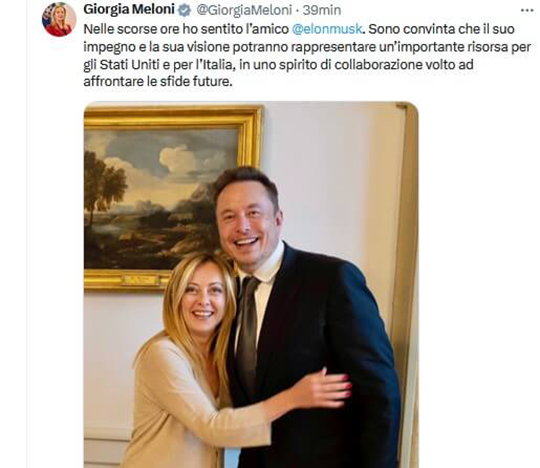Open the attached photo in full view
Image resolution: width=540 pixels, height=468 pixels.
[251, 284]
